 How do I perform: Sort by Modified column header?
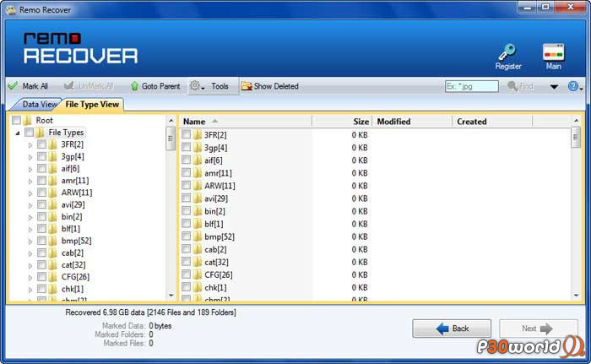[x=412, y=122]
